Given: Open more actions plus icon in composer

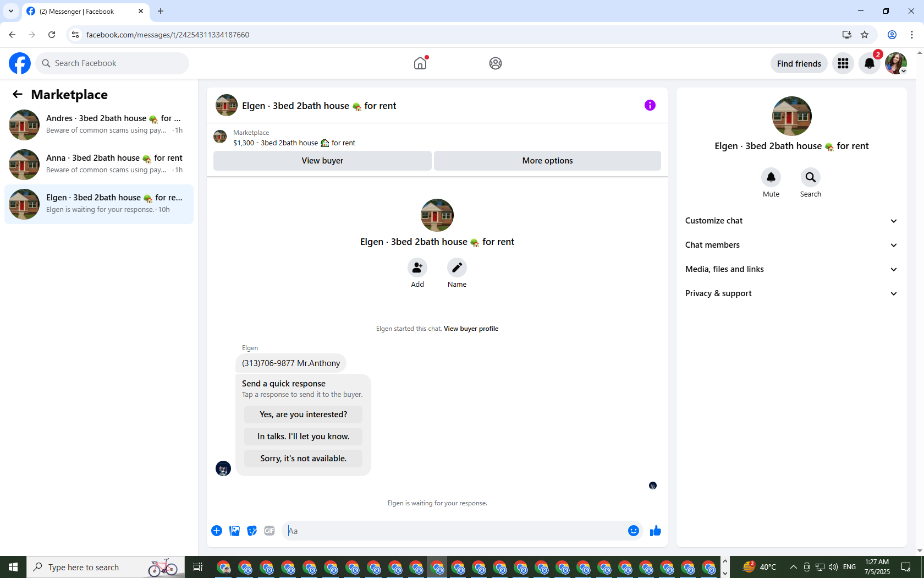Looking at the screenshot, I should point(217,531).
